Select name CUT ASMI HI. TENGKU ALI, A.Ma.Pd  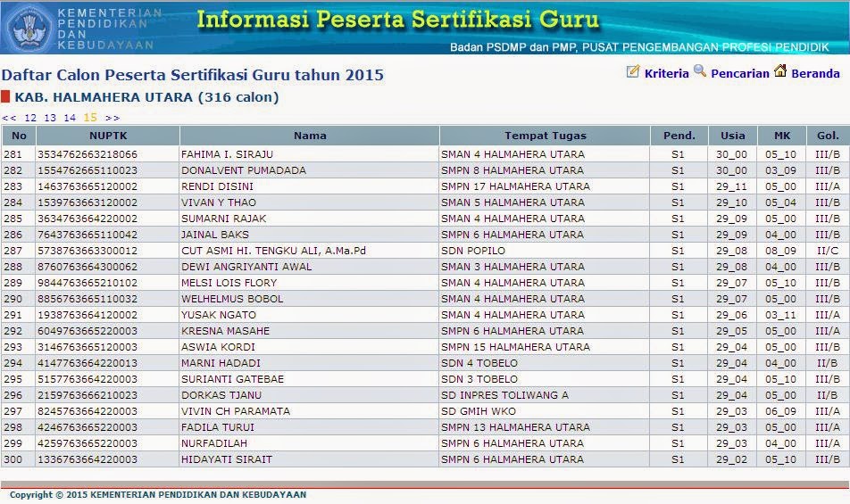point(273,251)
